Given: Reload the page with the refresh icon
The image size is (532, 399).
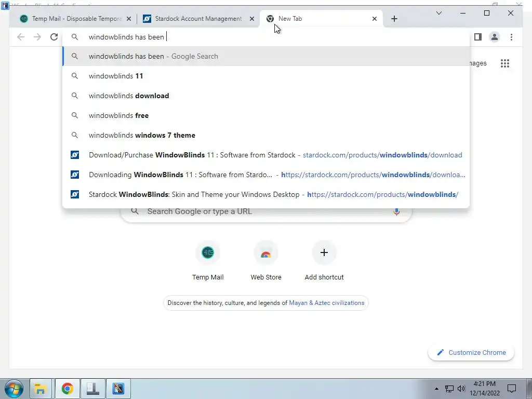Looking at the screenshot, I should (x=54, y=37).
